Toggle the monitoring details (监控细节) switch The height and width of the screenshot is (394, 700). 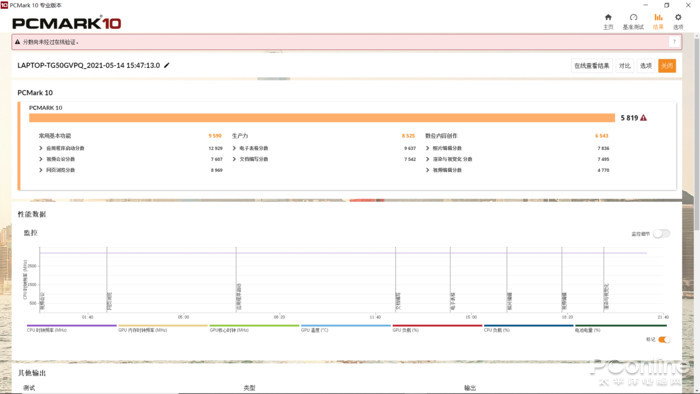(x=661, y=234)
